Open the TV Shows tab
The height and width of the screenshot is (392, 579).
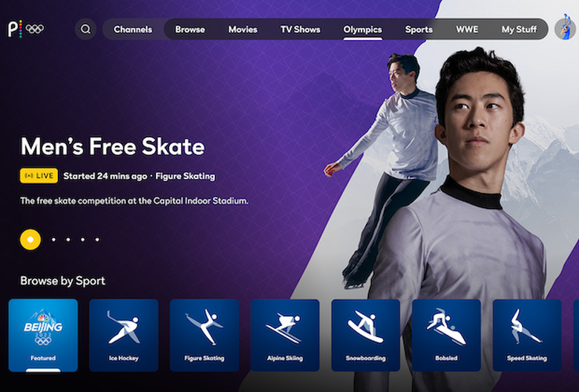pos(300,29)
